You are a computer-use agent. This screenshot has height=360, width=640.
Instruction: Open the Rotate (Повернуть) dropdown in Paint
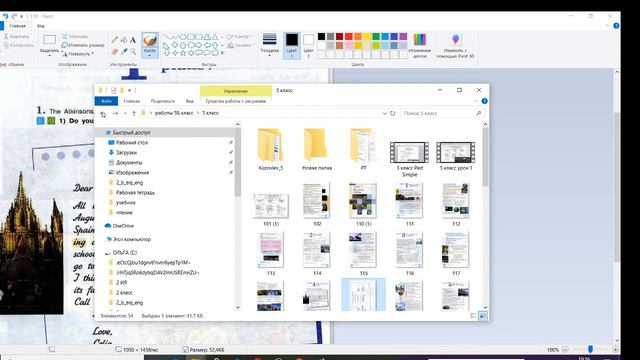[x=78, y=53]
